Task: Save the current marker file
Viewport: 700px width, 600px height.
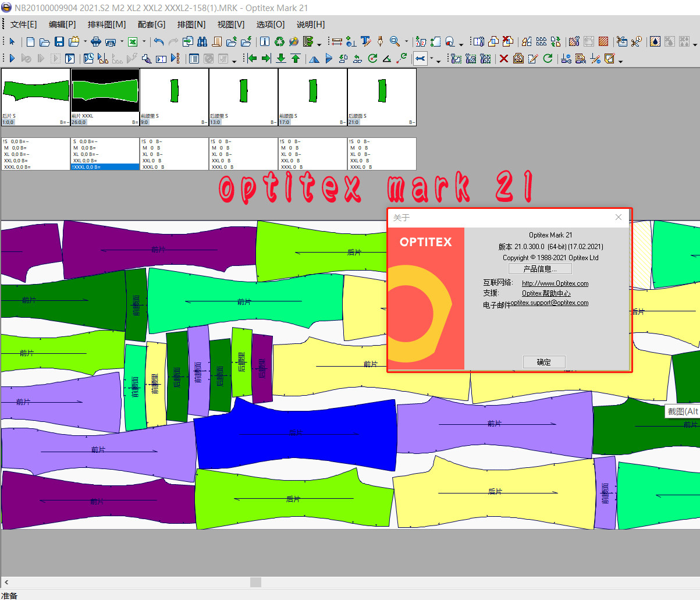Action: pos(60,41)
